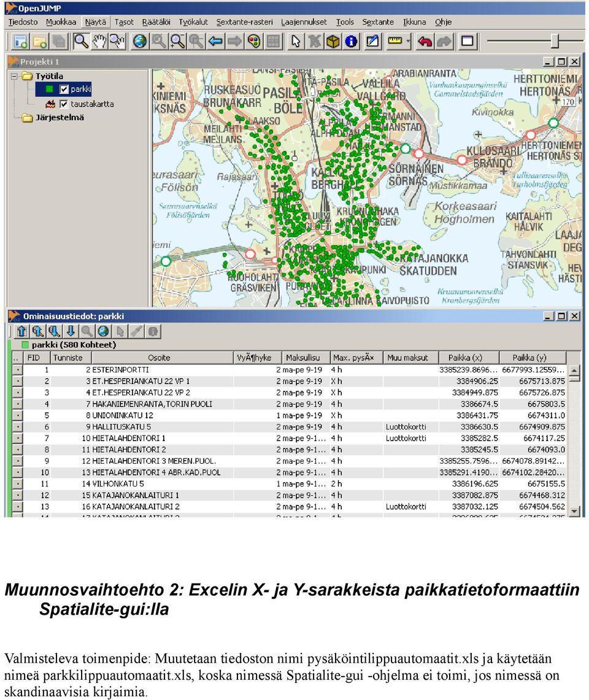Click the Zoom to Selected Rows icon

click(87, 331)
